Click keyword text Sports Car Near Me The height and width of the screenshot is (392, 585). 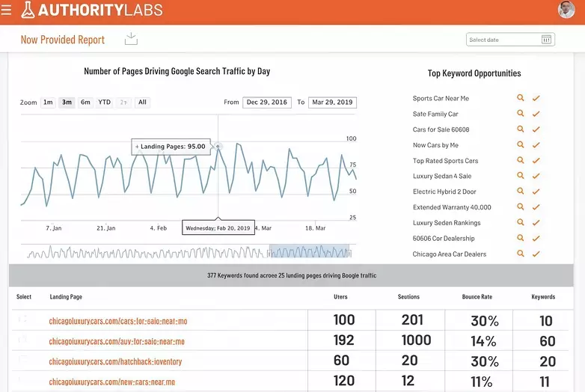tap(441, 99)
